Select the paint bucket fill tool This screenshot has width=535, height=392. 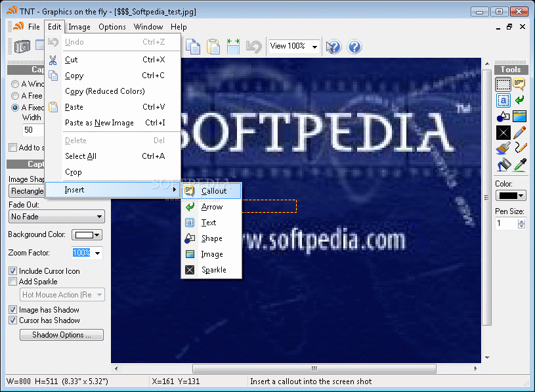503,165
